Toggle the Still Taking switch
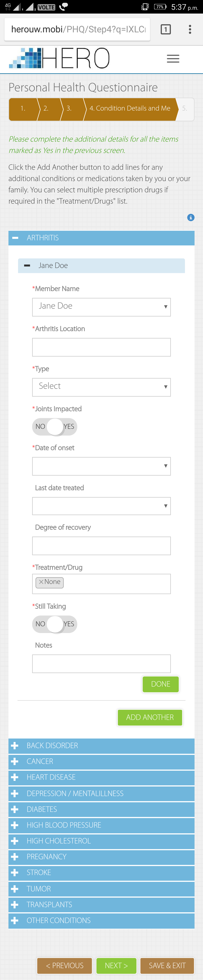Image resolution: width=203 pixels, height=980 pixels. pos(55,624)
